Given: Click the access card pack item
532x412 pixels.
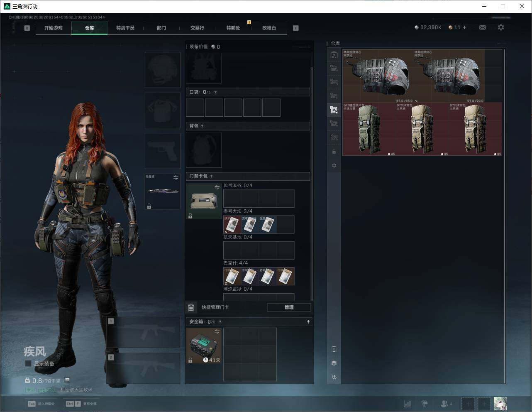Looking at the screenshot, I should point(204,201).
